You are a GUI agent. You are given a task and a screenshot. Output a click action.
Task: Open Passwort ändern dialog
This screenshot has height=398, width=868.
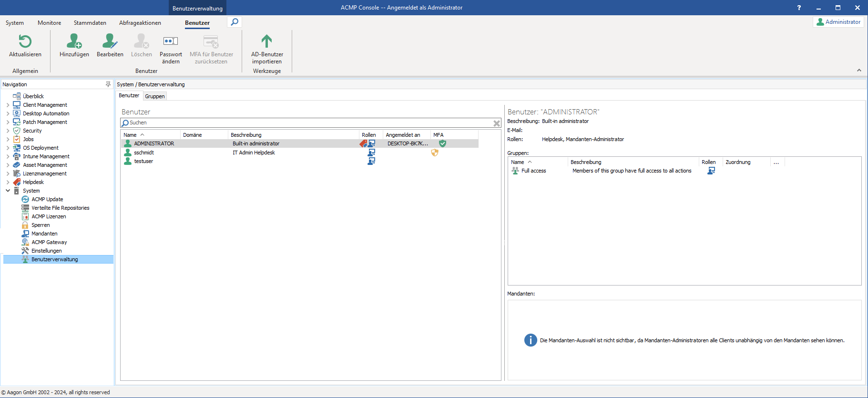171,42
